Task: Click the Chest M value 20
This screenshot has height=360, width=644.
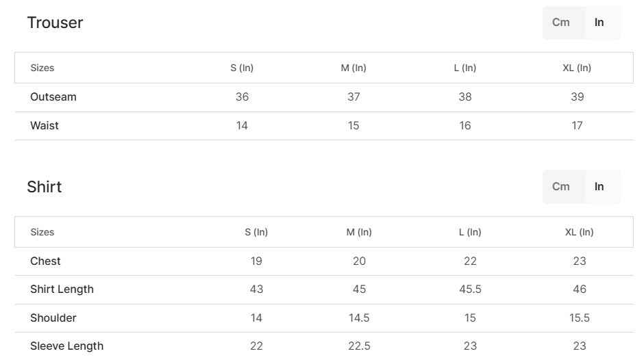Action: pyautogui.click(x=359, y=261)
